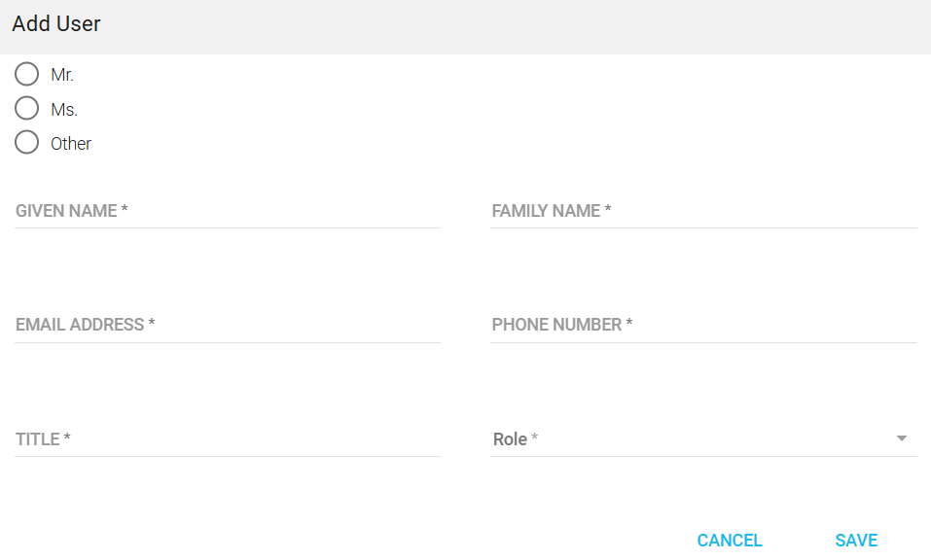Focus the Email Address input field
This screenshot has width=931, height=560.
228,325
